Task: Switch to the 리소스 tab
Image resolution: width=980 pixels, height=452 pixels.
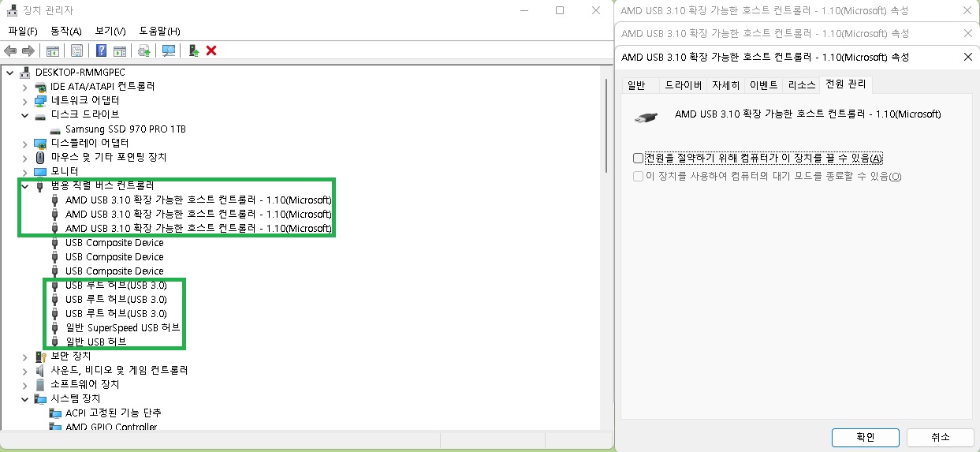Action: [802, 85]
